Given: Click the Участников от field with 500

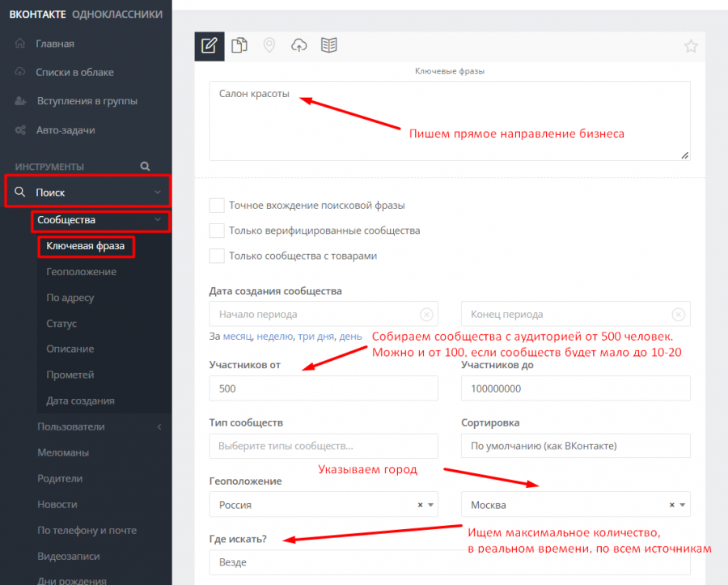Looking at the screenshot, I should coord(324,388).
